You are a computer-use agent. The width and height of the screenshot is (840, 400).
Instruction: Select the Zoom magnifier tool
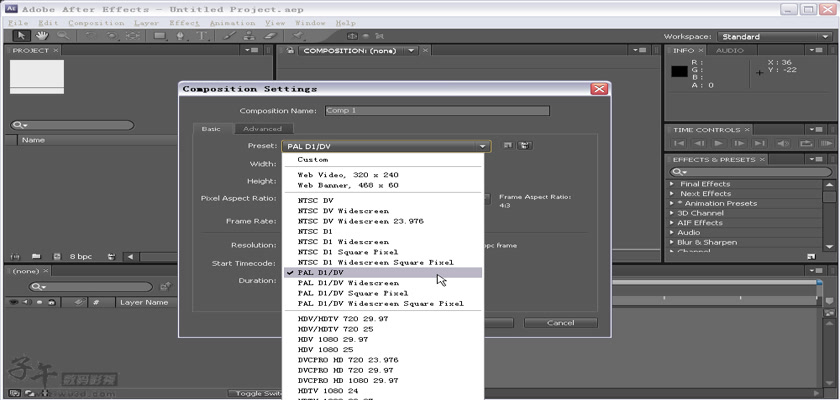(63, 36)
